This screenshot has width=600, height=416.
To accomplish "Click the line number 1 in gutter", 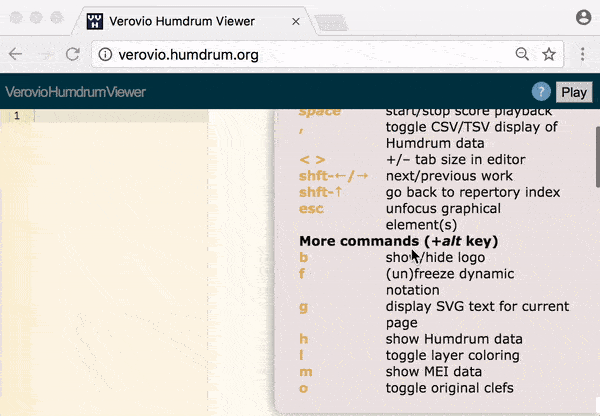I will point(17,116).
